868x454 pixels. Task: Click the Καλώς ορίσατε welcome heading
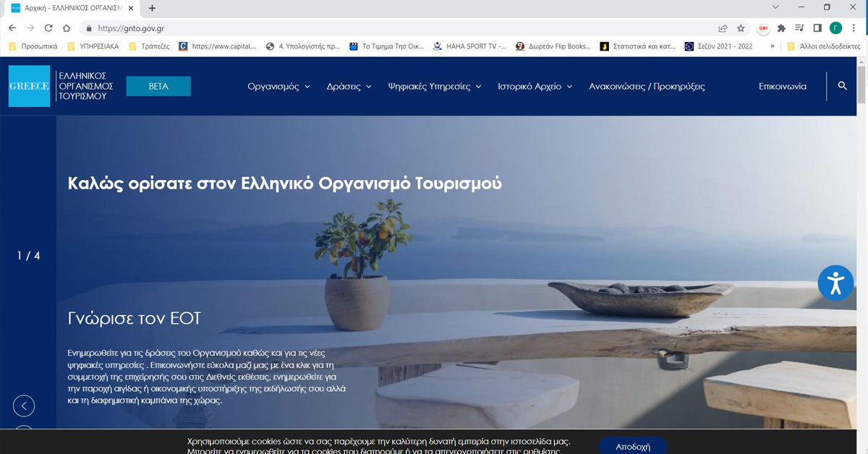coord(284,184)
